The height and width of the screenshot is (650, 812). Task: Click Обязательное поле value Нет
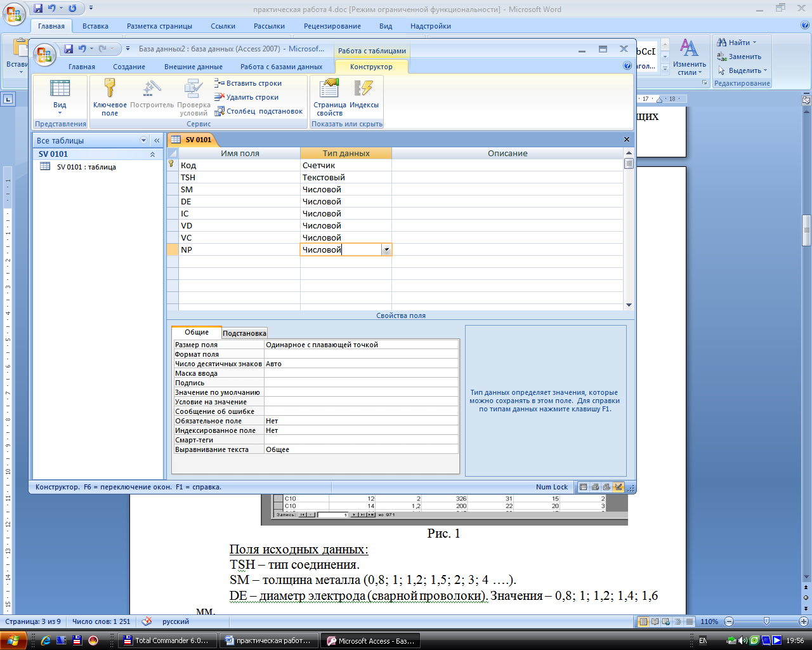click(361, 421)
